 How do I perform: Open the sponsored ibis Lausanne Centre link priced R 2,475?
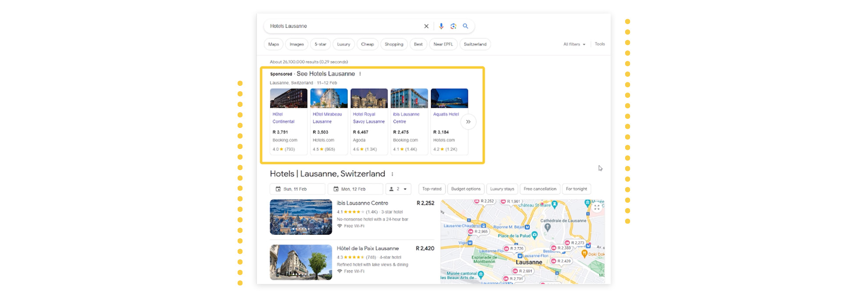(406, 118)
